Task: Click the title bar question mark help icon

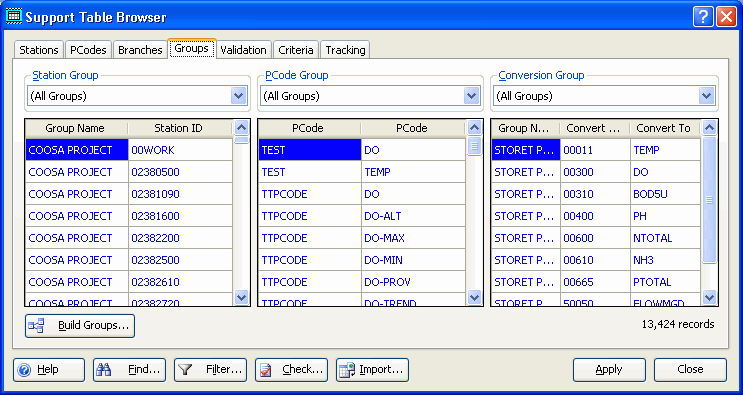Action: [x=703, y=17]
